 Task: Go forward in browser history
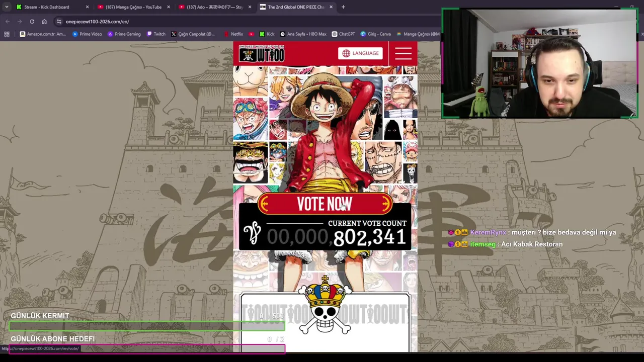coord(20,22)
